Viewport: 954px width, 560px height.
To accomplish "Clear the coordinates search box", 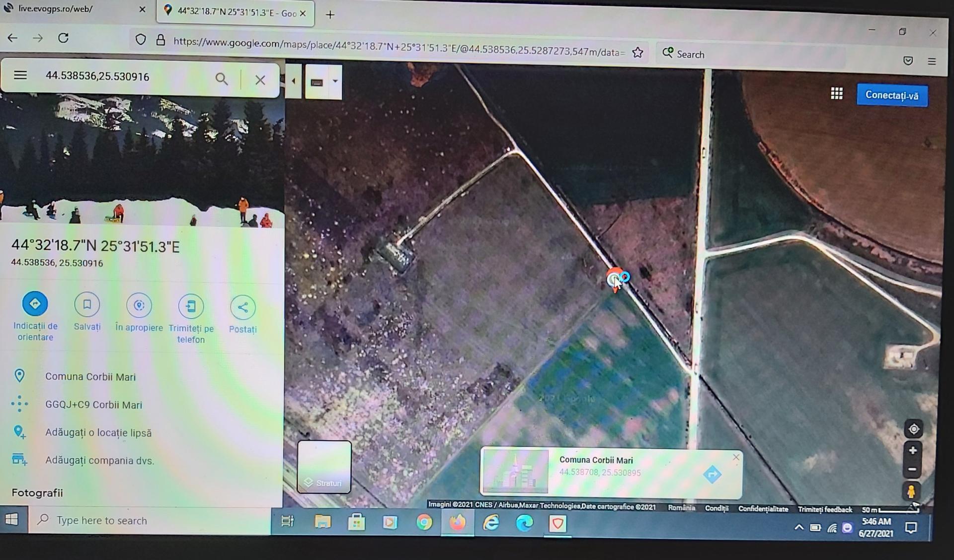I will (x=260, y=80).
